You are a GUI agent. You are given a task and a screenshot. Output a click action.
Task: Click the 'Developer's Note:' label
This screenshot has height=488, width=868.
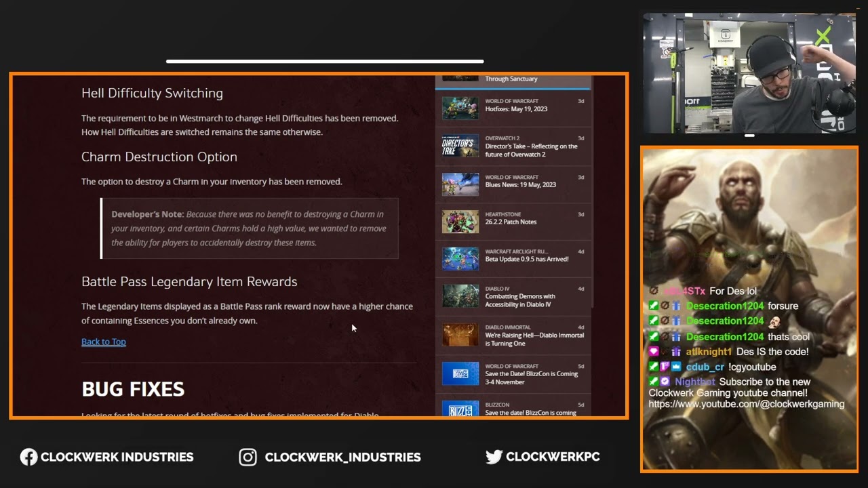tap(148, 214)
